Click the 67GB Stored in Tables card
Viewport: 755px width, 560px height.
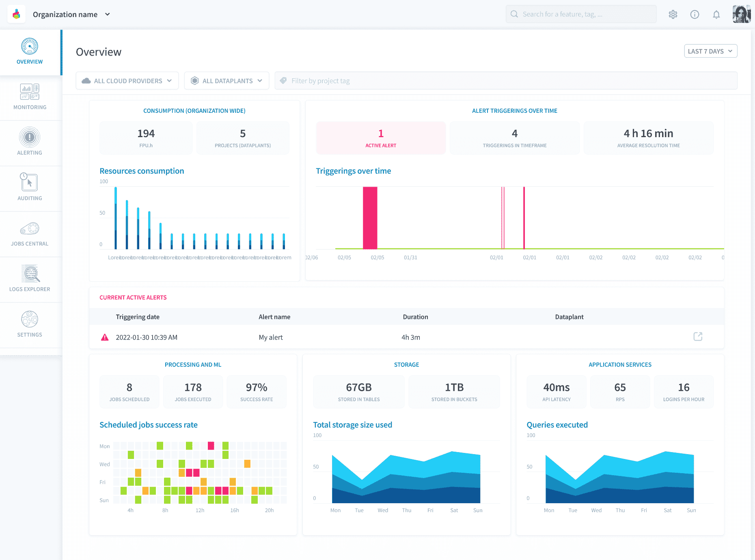(x=359, y=392)
